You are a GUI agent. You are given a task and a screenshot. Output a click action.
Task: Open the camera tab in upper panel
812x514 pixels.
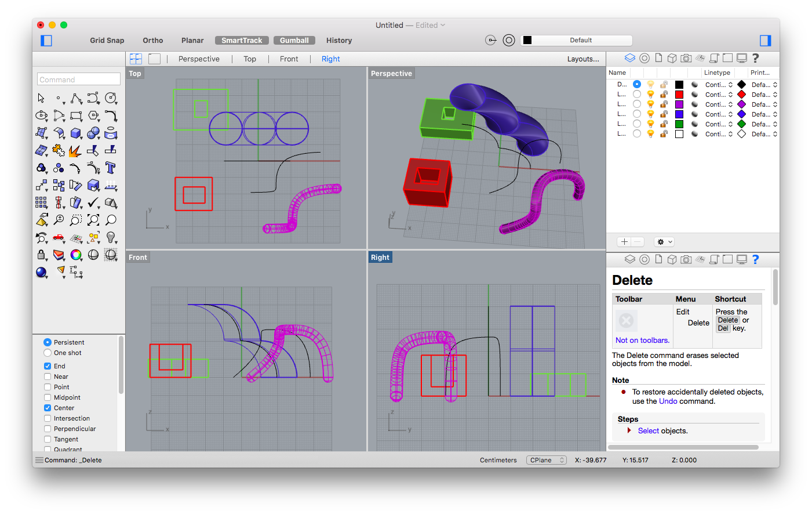[x=686, y=58]
